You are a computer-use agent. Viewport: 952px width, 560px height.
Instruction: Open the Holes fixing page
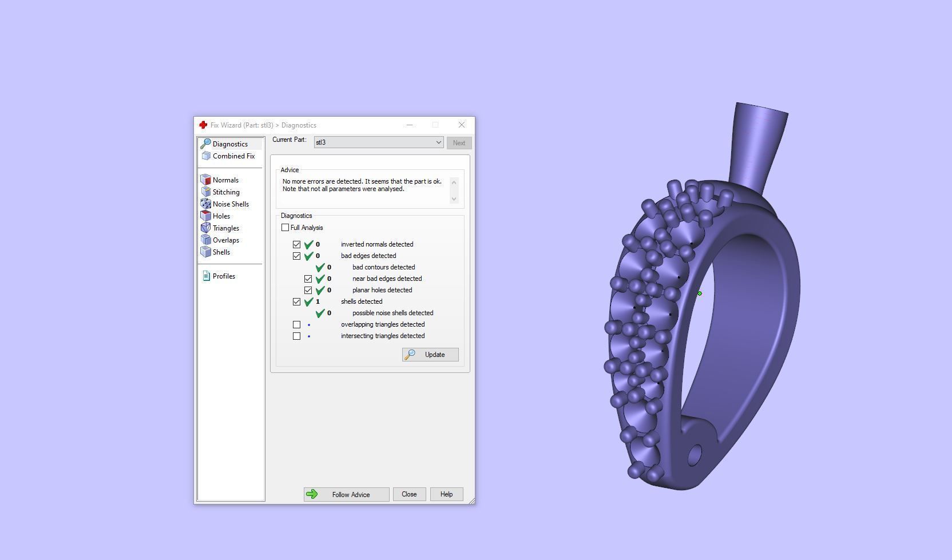pyautogui.click(x=221, y=216)
